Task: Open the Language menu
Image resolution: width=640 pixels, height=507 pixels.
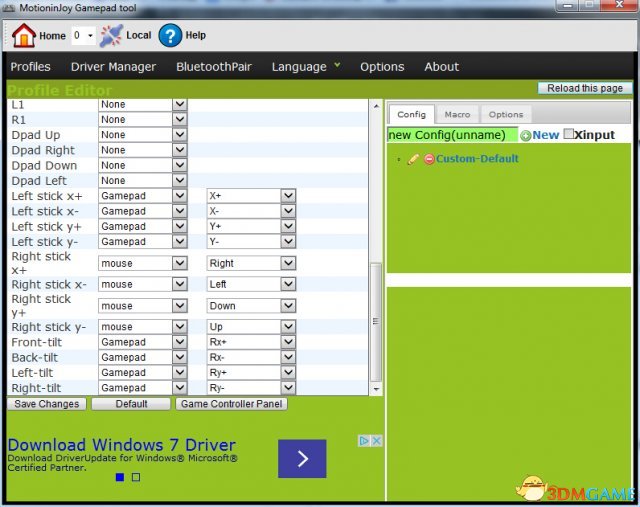Action: click(x=306, y=67)
